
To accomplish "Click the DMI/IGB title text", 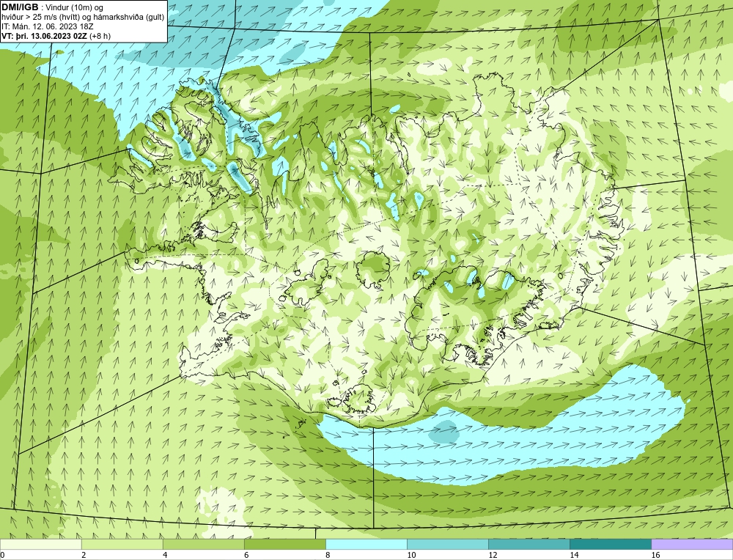I will tap(20, 7).
